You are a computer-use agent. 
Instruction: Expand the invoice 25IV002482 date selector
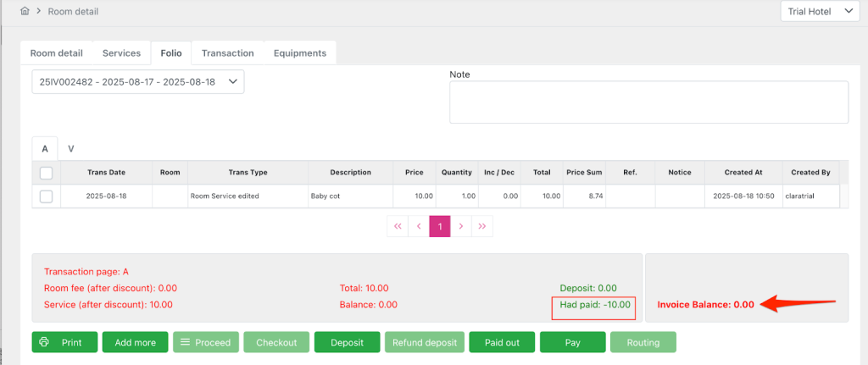click(x=137, y=82)
